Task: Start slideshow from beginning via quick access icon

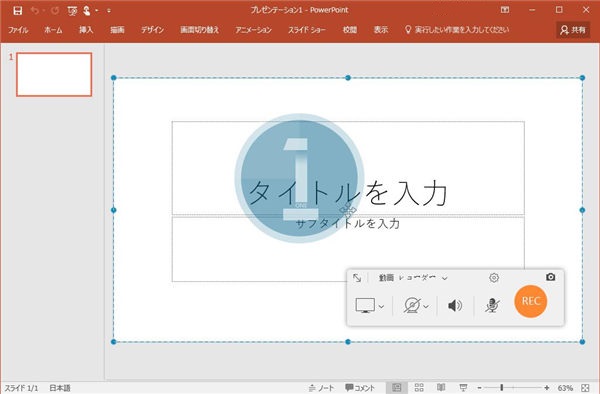Action: [72, 11]
